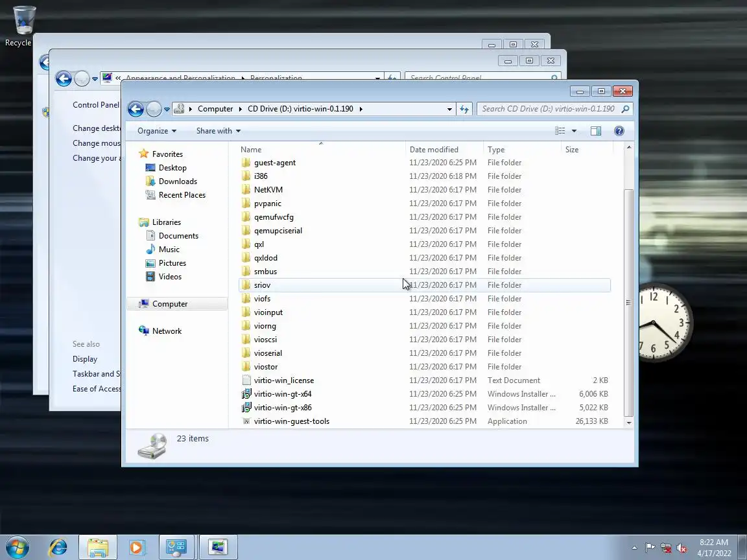The image size is (747, 560).
Task: Go back in the CD Drive Explorer window
Action: (136, 109)
